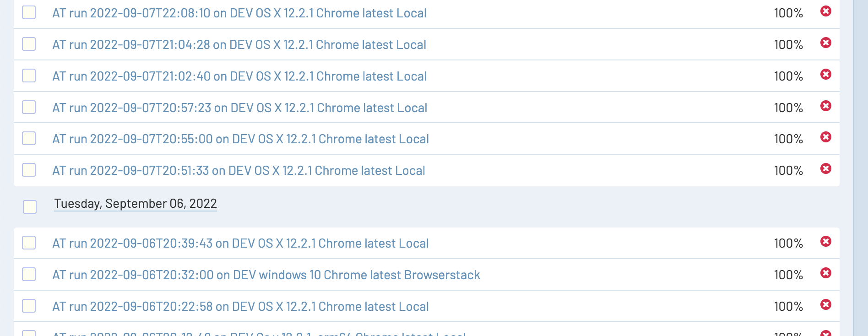This screenshot has width=868, height=336.
Task: Remove the 2022-09-06T20:39:43 run with X
Action: 825,242
